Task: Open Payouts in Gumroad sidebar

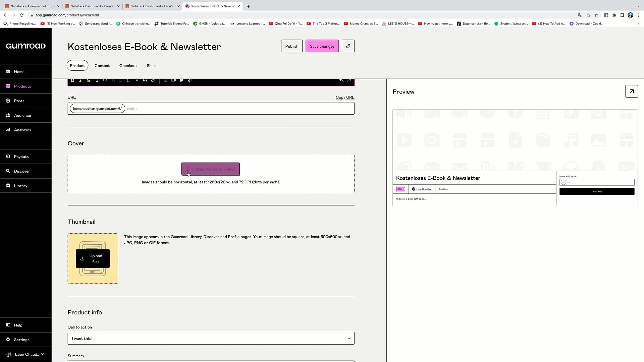Action: [26, 157]
